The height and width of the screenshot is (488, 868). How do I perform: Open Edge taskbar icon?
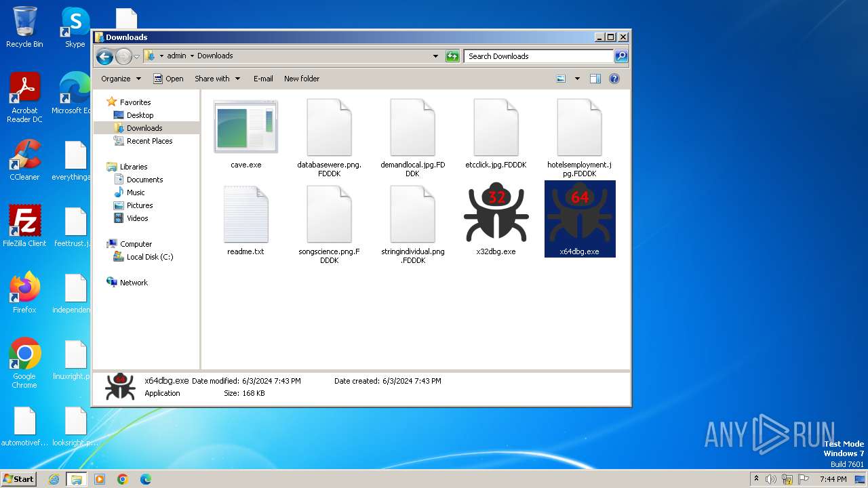point(145,479)
